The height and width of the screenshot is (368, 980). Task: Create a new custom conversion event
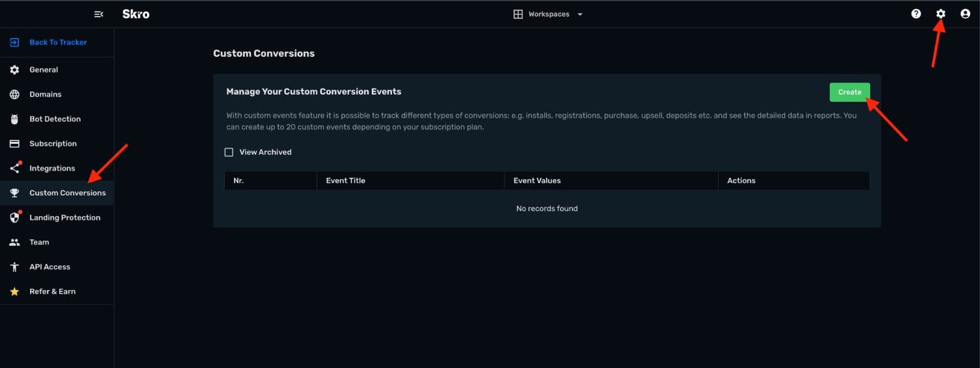pyautogui.click(x=849, y=92)
